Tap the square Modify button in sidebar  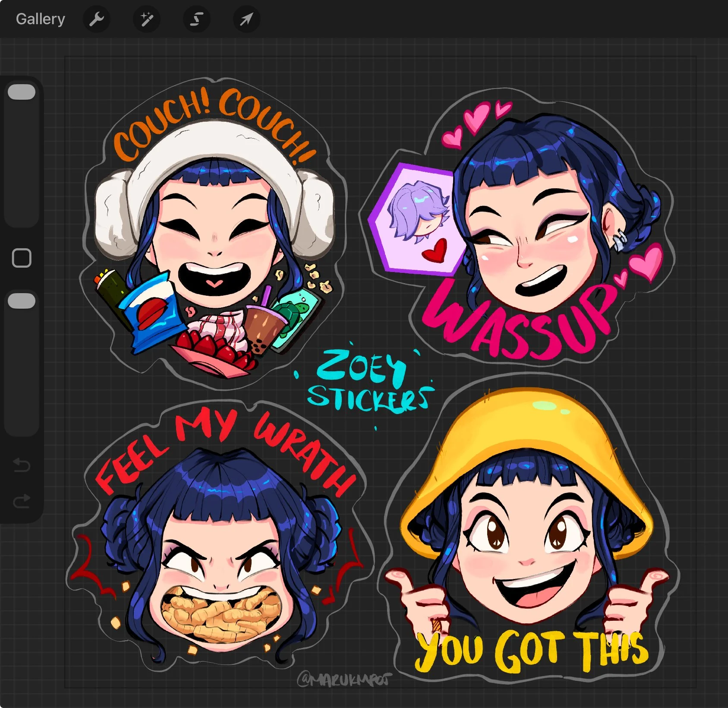pyautogui.click(x=22, y=258)
